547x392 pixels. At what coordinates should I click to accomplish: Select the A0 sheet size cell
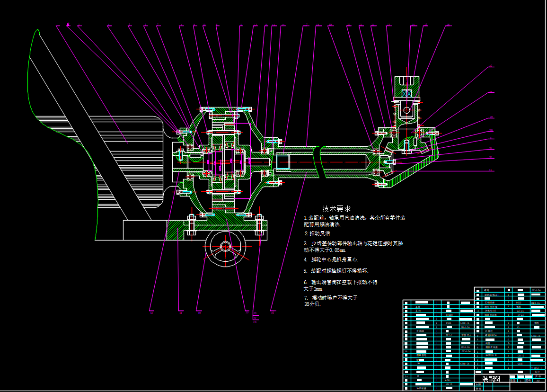point(537,380)
